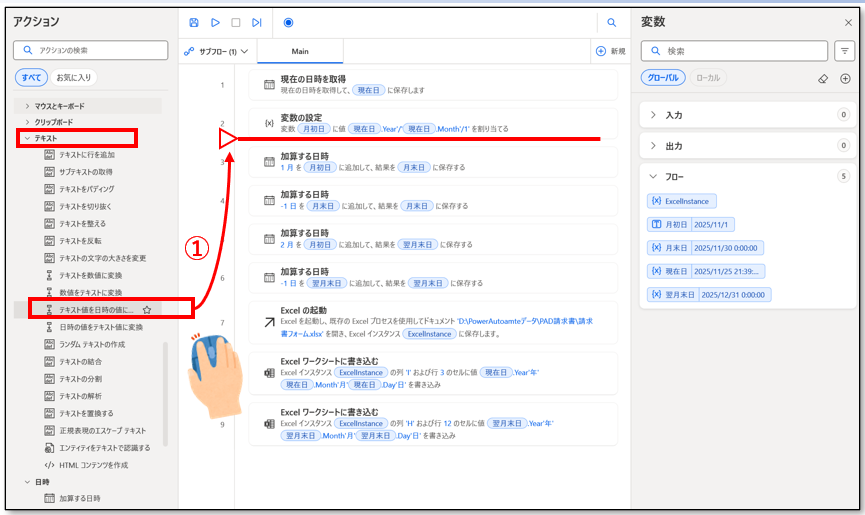Switch variable scope to グローバル
Viewport: 865px width, 515px height.
point(663,78)
